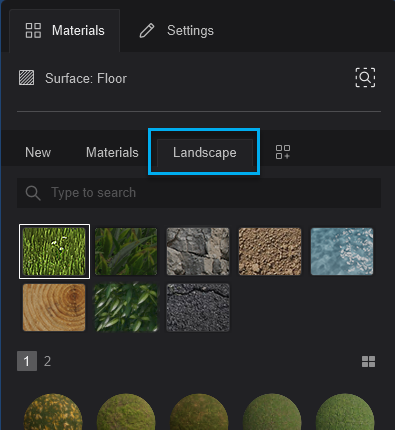Focus the 'Type to search' field

199,193
